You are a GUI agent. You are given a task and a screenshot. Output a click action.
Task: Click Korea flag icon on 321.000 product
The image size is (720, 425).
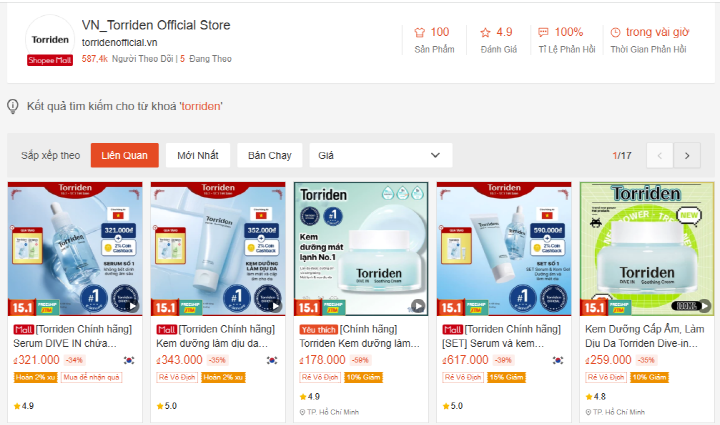click(129, 360)
